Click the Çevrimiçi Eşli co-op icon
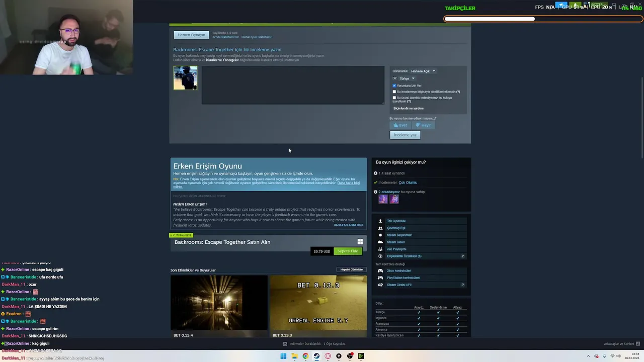 tap(380, 228)
